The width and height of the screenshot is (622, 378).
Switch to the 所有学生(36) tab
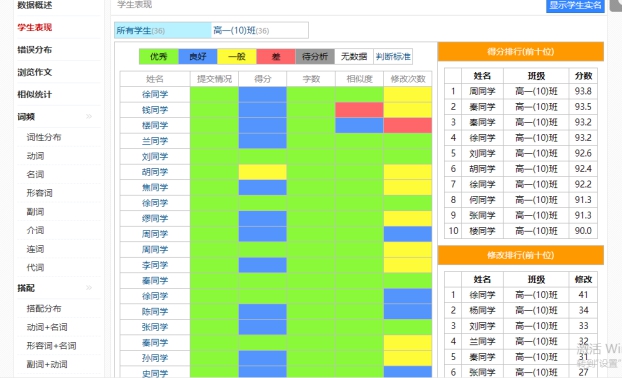pos(163,31)
